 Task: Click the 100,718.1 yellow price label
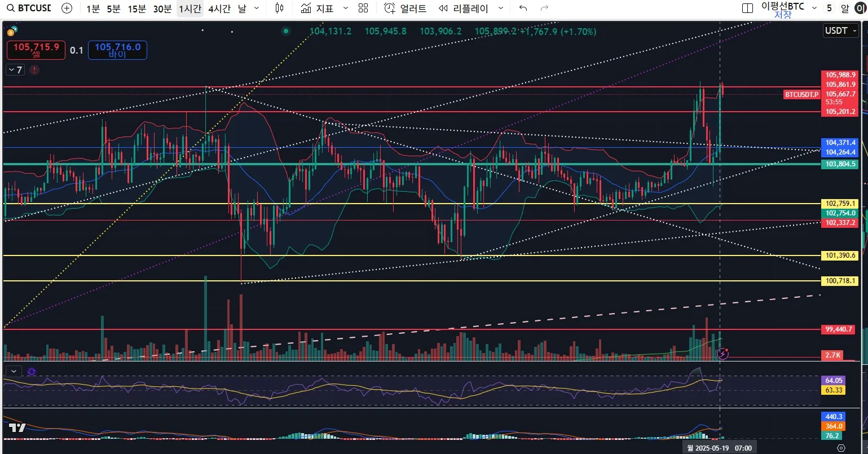[840, 280]
